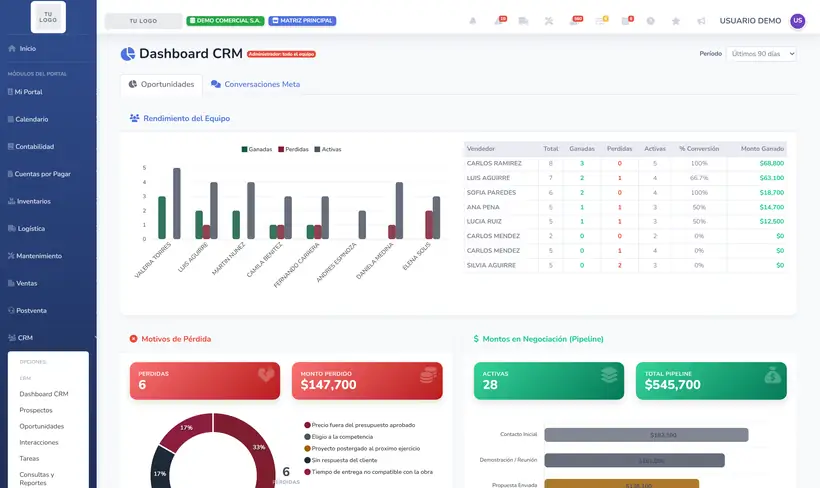Open notifications icon with red 10 badge
This screenshot has height=488, width=820.
coord(499,21)
